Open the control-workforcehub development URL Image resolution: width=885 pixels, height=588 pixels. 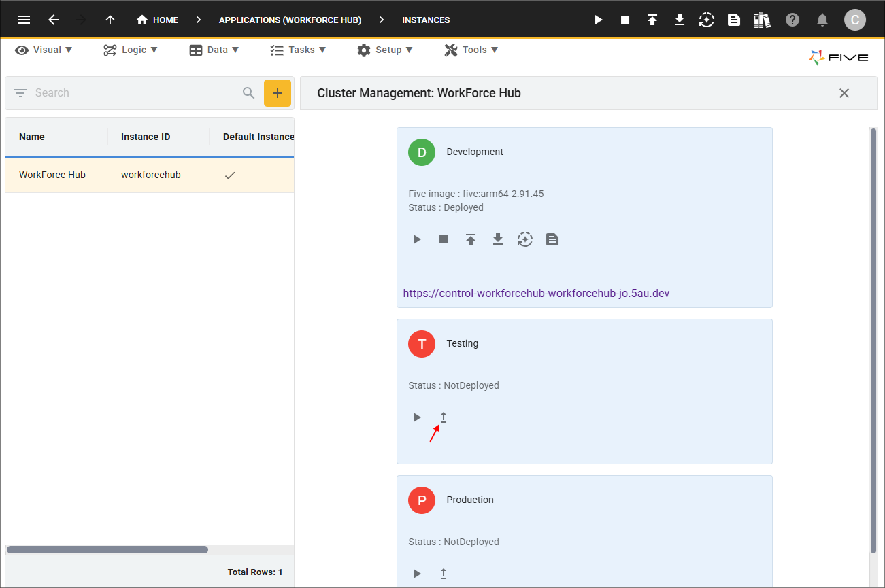pos(537,294)
